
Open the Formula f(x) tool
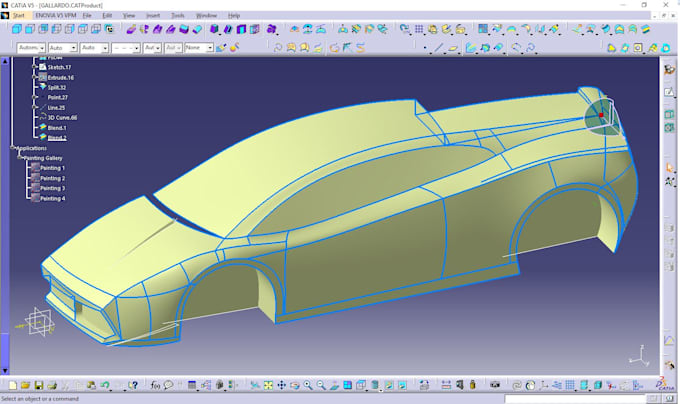coord(155,385)
